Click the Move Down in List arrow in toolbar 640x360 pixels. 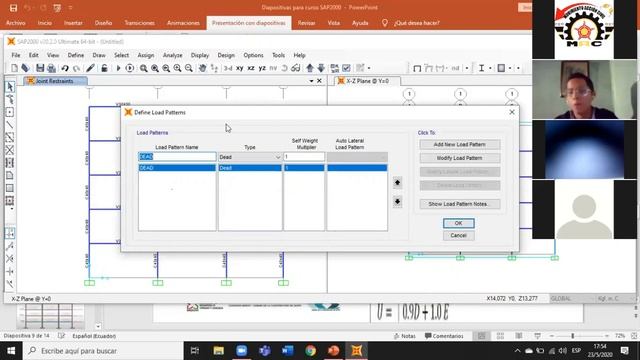coord(321,68)
